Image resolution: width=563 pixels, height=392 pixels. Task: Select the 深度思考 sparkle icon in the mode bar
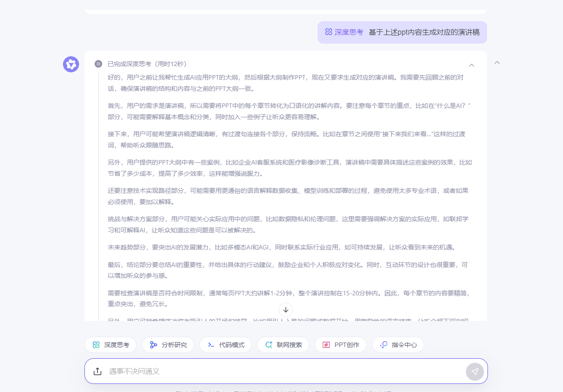click(96, 344)
